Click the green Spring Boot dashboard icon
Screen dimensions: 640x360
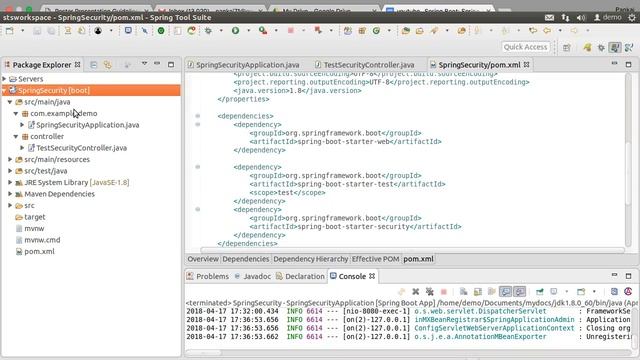click(x=161, y=31)
